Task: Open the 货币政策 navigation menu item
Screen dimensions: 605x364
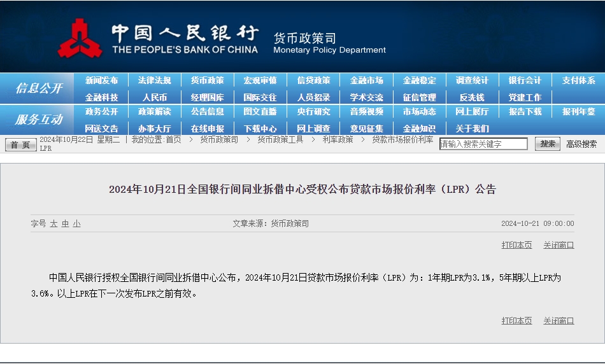Action: [207, 81]
